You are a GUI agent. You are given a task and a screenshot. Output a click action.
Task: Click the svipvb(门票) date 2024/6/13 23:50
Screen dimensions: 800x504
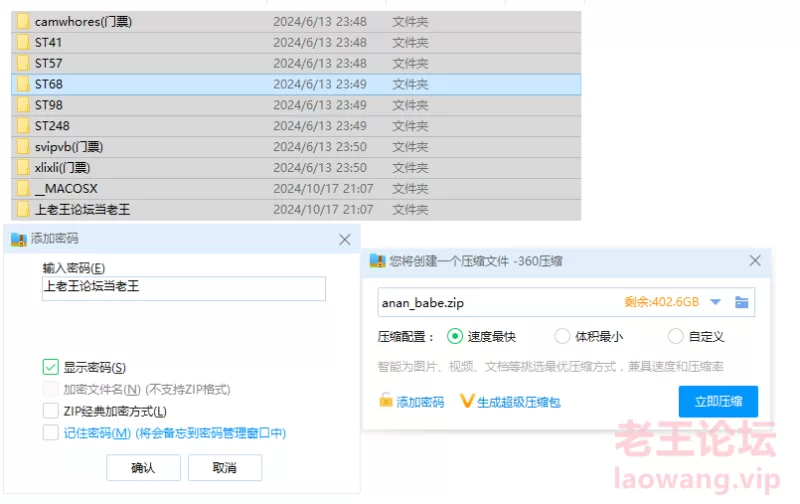coord(320,147)
